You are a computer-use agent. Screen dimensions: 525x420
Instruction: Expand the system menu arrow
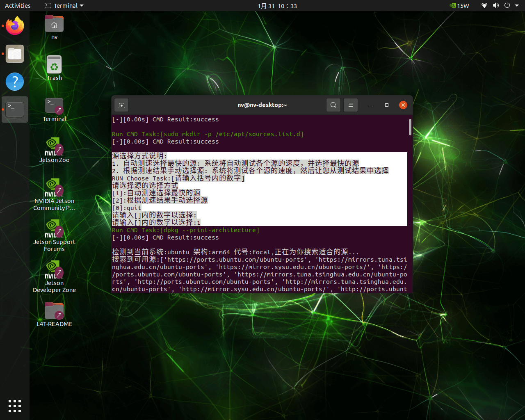pos(517,6)
